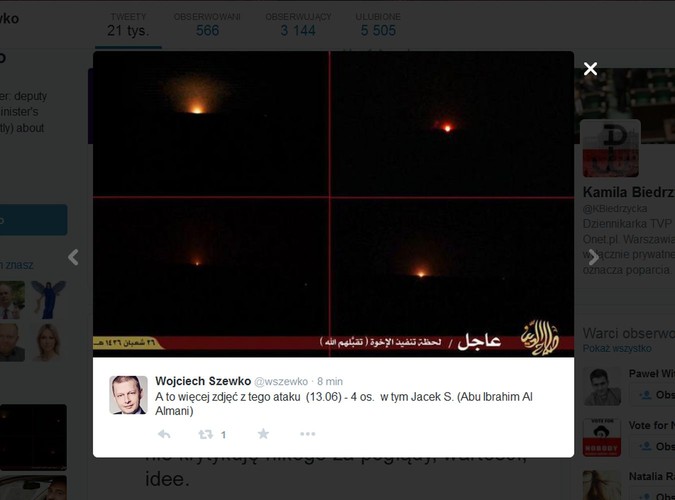
Task: Switch to the Obserwujący tab
Action: pos(298,26)
